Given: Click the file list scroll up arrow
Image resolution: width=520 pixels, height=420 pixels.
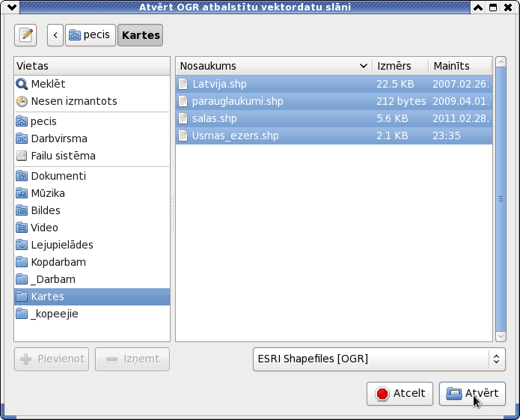Looking at the screenshot, I should tap(501, 62).
